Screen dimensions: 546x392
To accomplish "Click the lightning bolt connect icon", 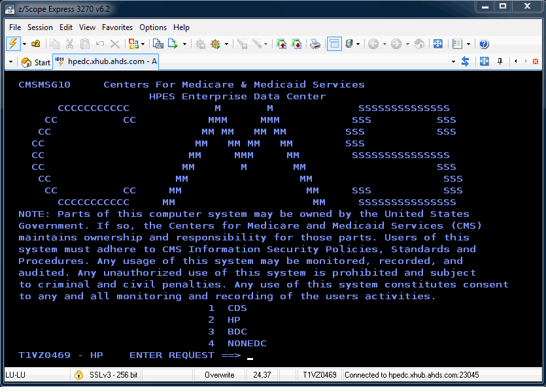I will 13,44.
